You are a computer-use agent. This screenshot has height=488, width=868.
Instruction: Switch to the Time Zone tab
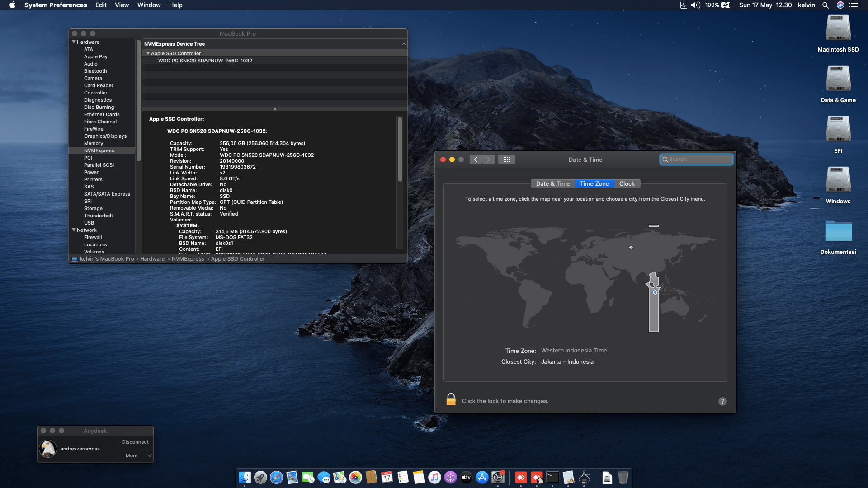tap(594, 183)
